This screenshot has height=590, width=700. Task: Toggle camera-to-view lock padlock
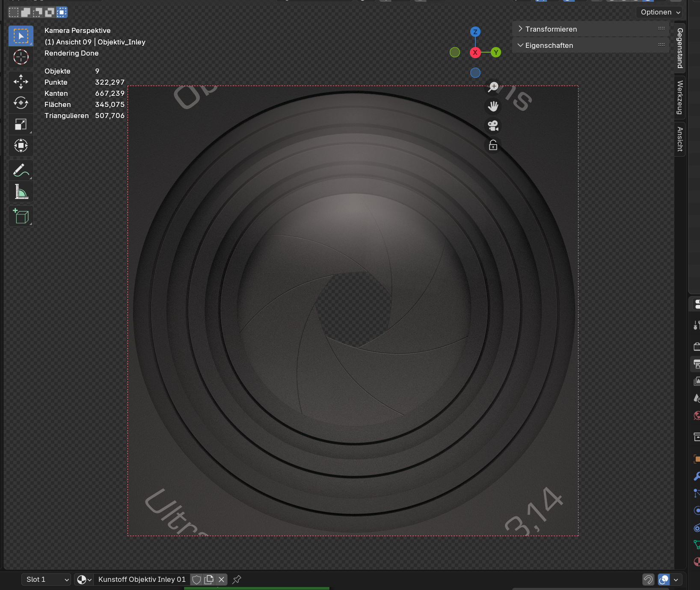(493, 145)
